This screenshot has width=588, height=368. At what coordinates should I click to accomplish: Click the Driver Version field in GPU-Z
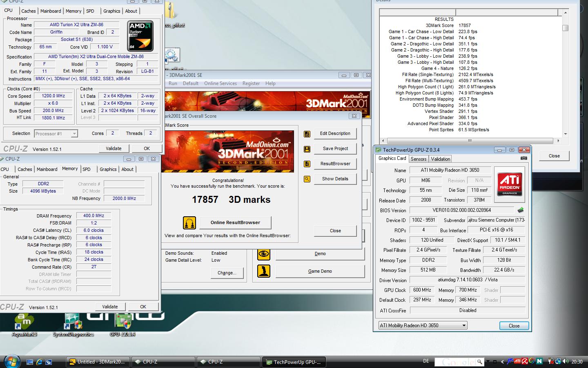click(467, 280)
